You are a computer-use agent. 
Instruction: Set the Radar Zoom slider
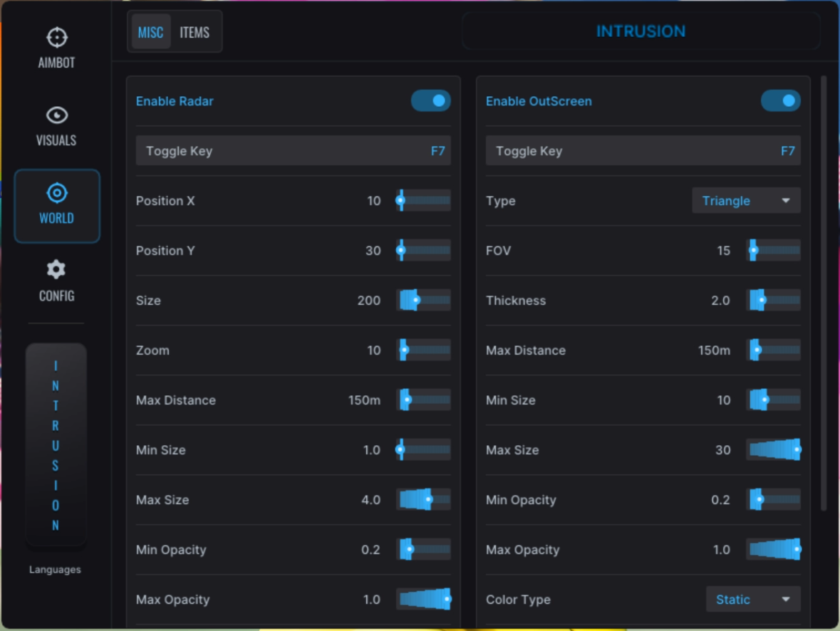pos(423,350)
